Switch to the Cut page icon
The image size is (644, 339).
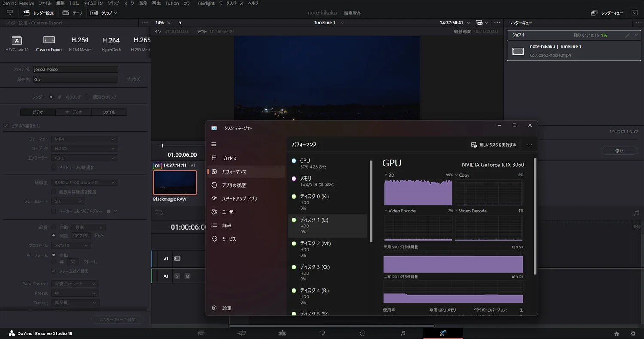(x=241, y=333)
